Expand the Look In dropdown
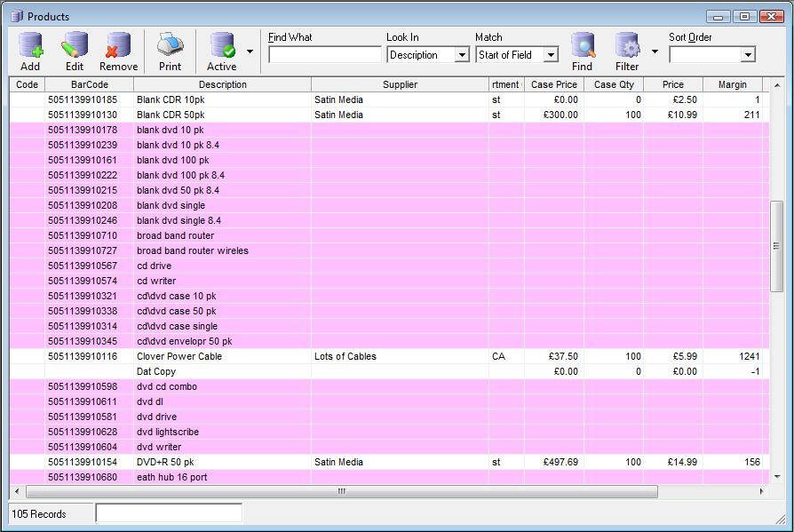Image resolution: width=794 pixels, height=532 pixels. point(462,55)
